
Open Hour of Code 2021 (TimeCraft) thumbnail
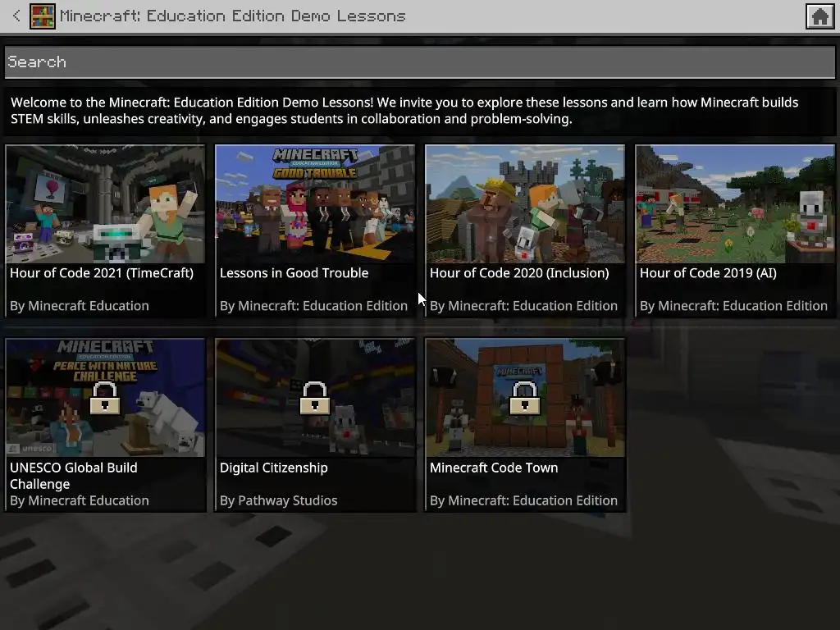coord(105,204)
